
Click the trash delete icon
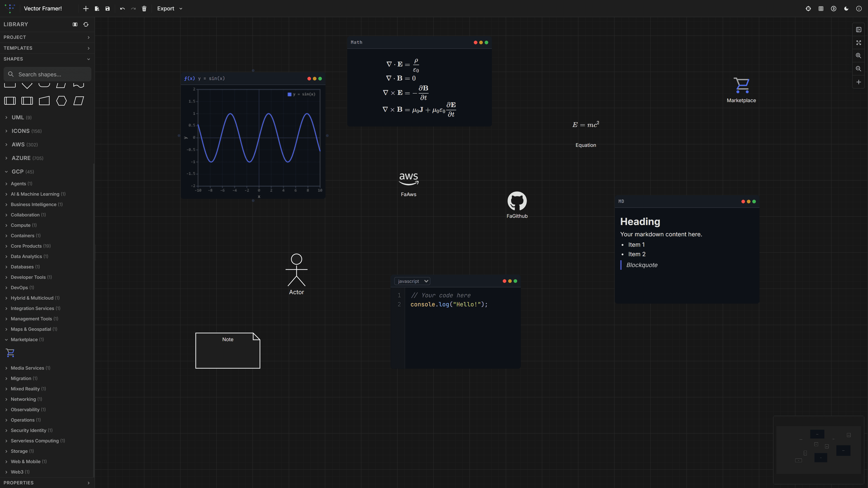coord(144,9)
